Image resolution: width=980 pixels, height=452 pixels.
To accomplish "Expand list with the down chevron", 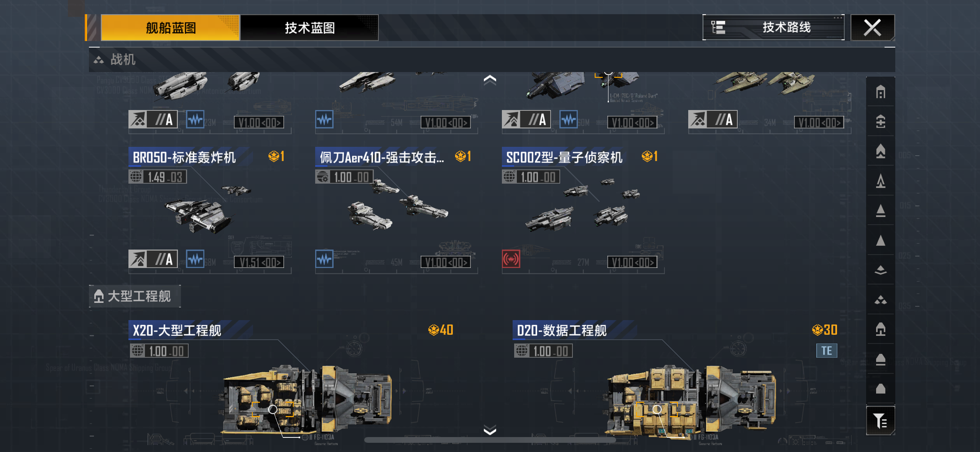I will [490, 430].
